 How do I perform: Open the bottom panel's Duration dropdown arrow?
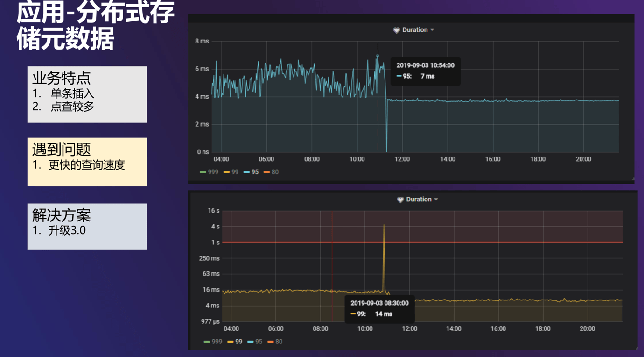436,200
